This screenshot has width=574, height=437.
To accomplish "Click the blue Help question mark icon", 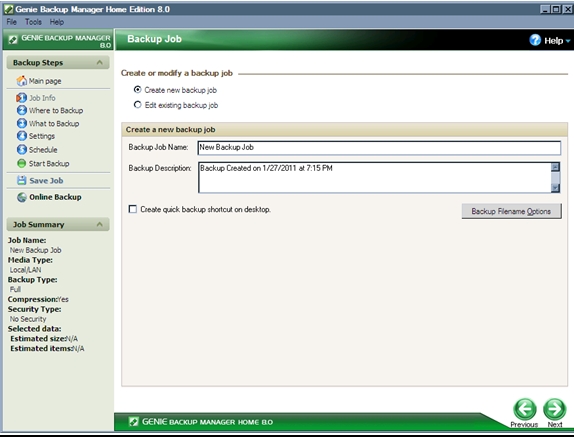I will [x=535, y=40].
